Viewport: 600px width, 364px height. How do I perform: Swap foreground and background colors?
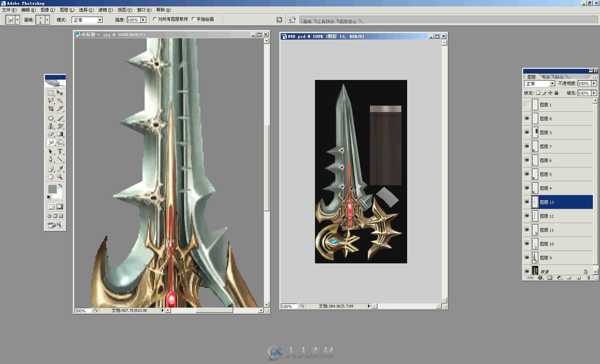(x=60, y=186)
